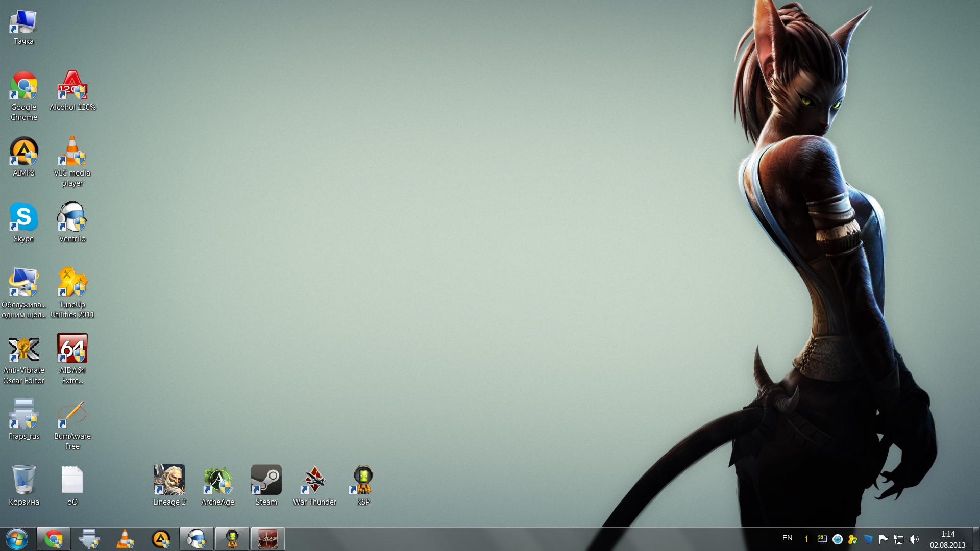Click the Fraps taskbar button
980x551 pixels.
[x=89, y=539]
